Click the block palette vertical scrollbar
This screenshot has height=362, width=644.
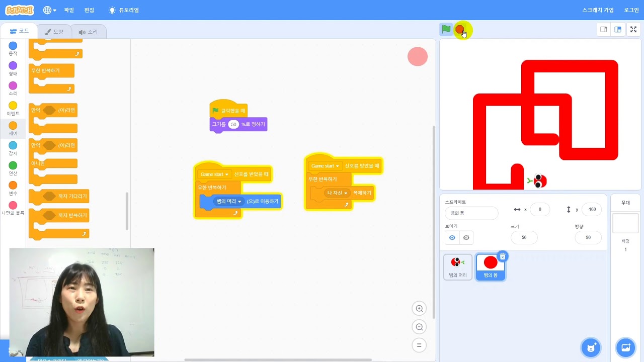[127, 211]
